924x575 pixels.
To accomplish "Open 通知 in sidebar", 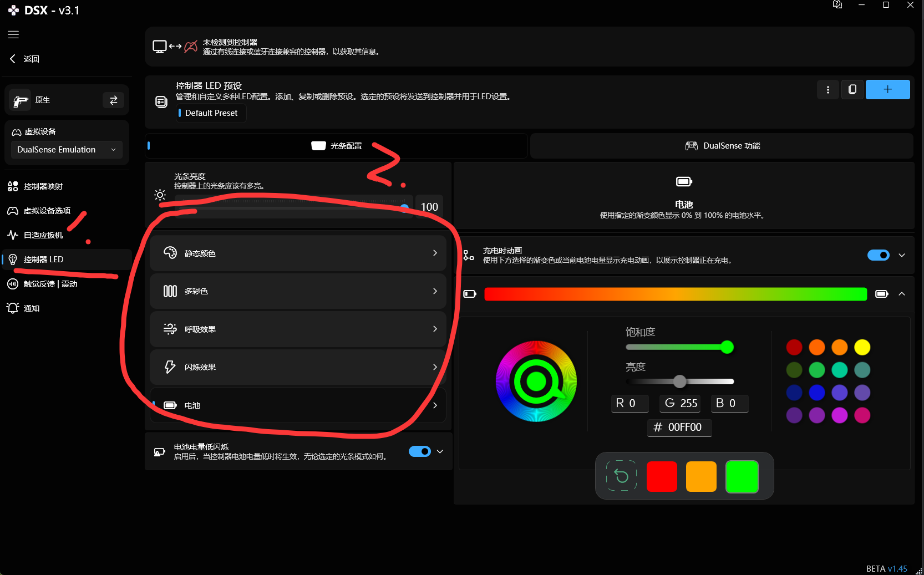I will click(x=67, y=308).
